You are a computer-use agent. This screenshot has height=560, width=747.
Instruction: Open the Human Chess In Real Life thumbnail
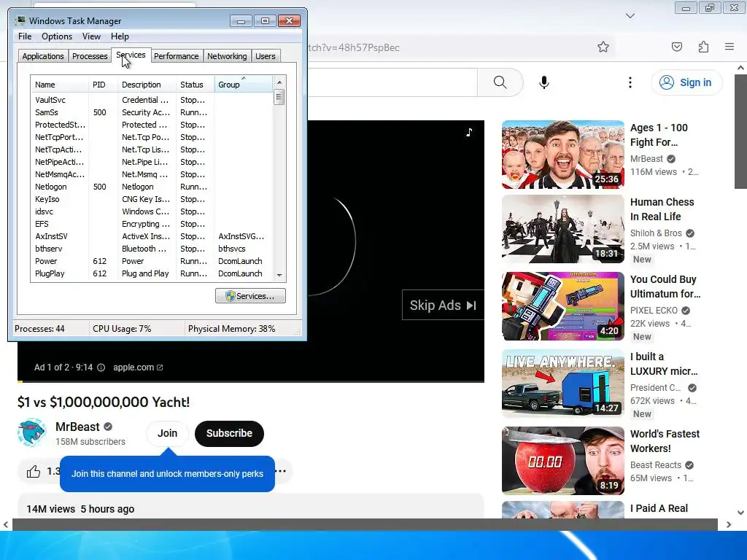coord(562,228)
